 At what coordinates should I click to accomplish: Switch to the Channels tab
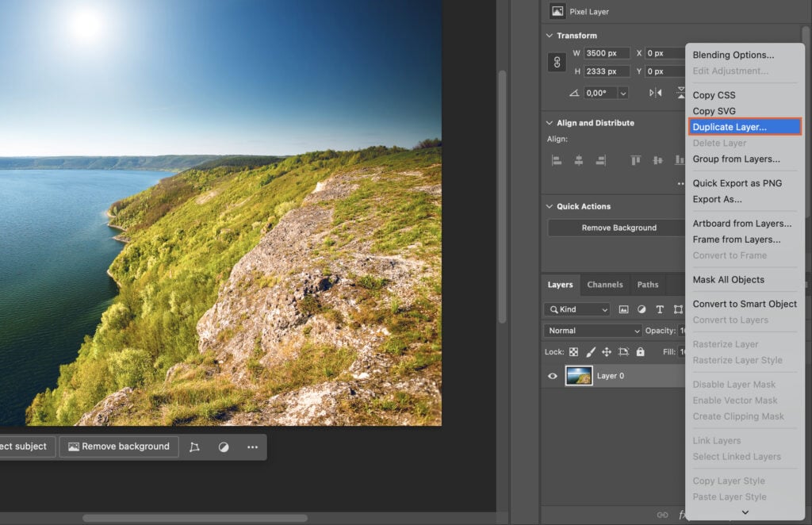[605, 284]
